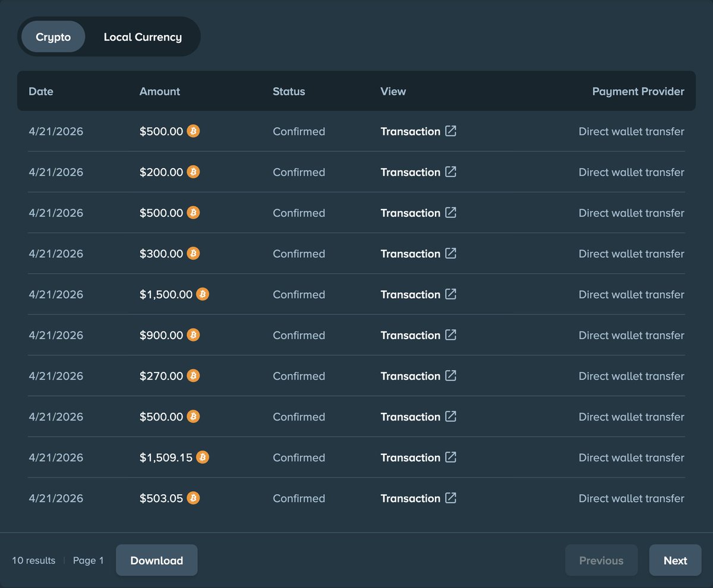Click the Bitcoin icon beside $200.00

click(193, 172)
